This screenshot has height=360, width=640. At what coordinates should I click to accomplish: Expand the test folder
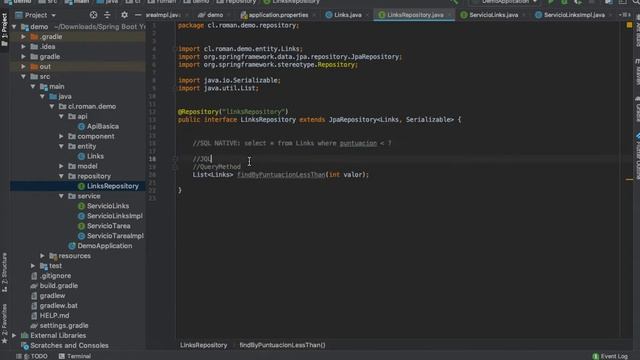[x=33, y=266]
